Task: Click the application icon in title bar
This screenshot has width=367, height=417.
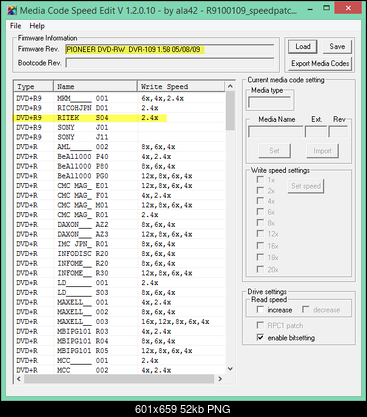Action: tap(12, 10)
